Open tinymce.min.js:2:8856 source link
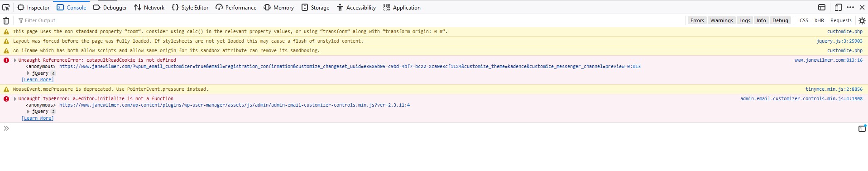Image resolution: width=868 pixels, height=171 pixels. 834,89
